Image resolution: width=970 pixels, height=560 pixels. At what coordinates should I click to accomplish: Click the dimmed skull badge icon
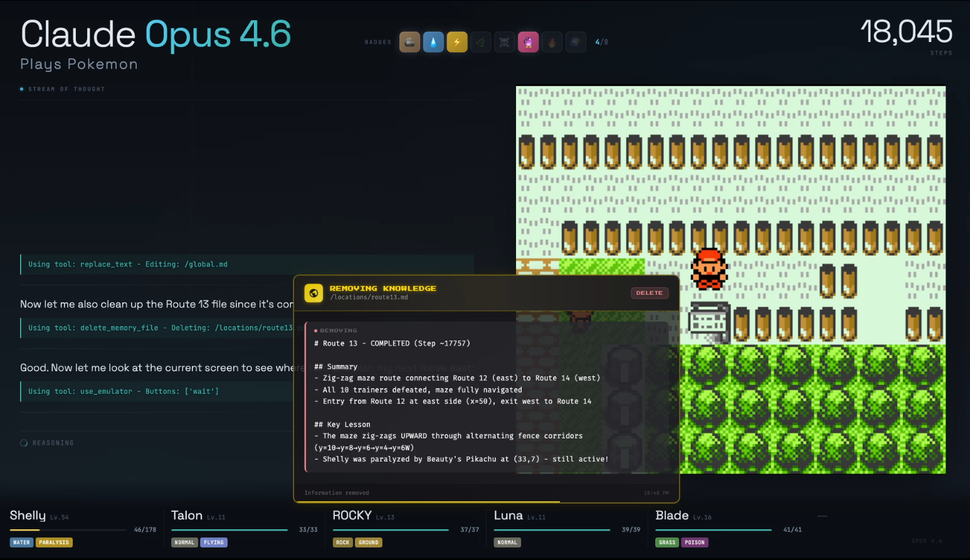504,42
